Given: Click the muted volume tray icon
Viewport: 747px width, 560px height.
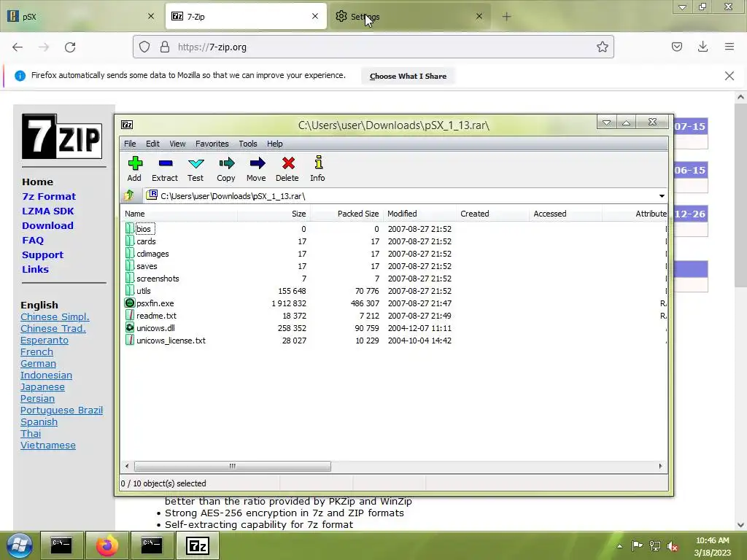Looking at the screenshot, I should (673, 545).
